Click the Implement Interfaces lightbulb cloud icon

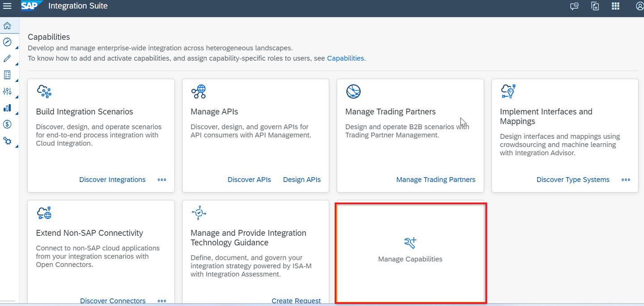[508, 91]
